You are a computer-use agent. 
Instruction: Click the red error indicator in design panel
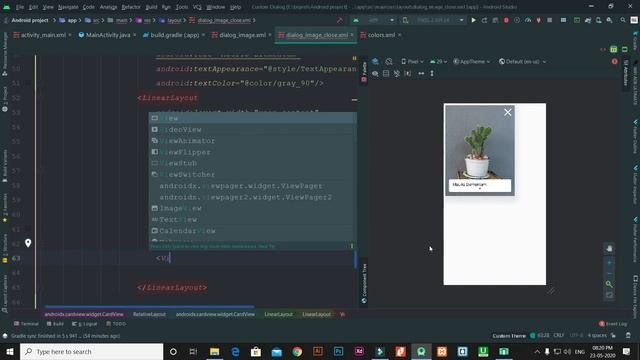615,62
